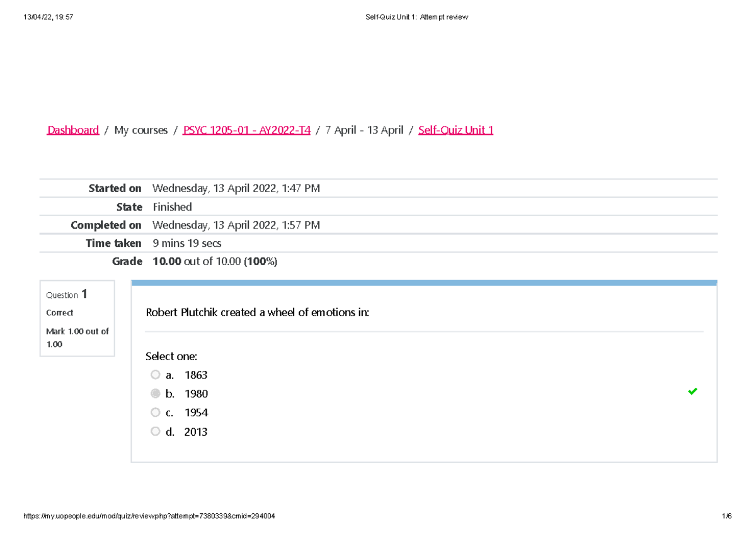Click the 9 mins 19 secs time taken
Viewport: 756px width, 534px height.
click(186, 243)
